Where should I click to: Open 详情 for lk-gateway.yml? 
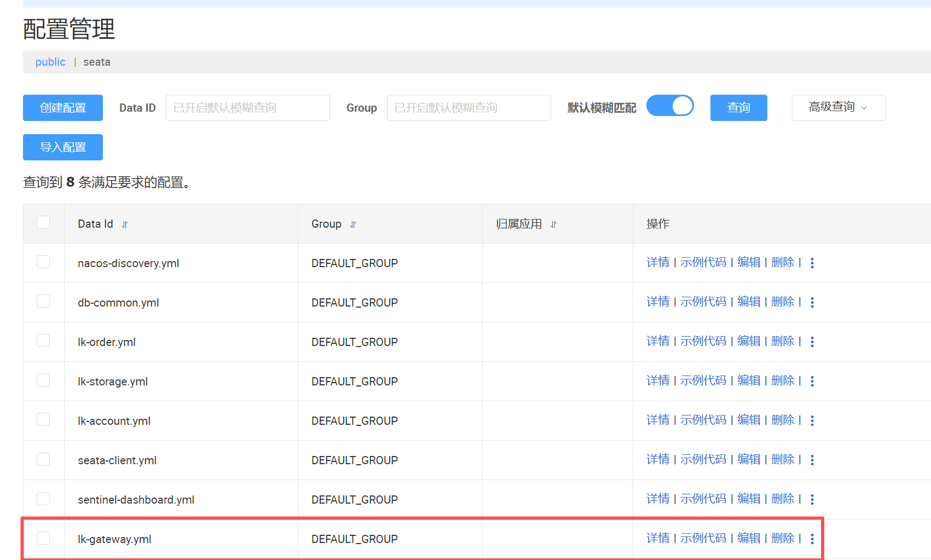coord(658,538)
